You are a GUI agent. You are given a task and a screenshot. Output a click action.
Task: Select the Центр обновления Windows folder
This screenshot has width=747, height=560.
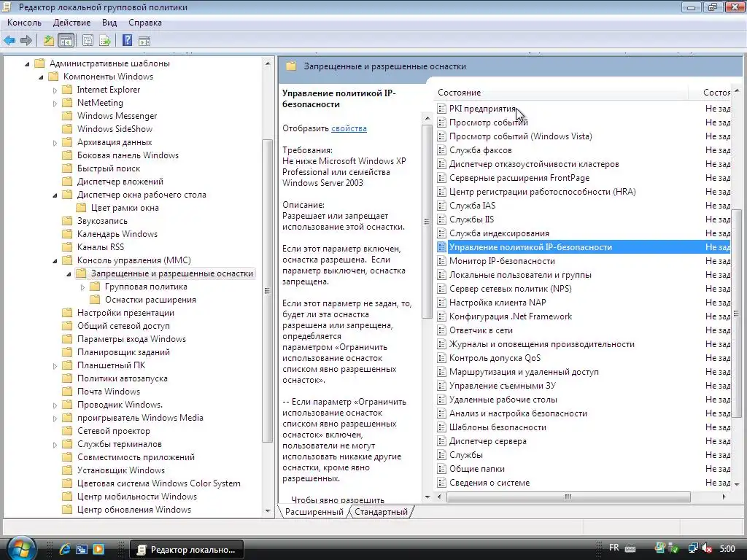point(134,510)
